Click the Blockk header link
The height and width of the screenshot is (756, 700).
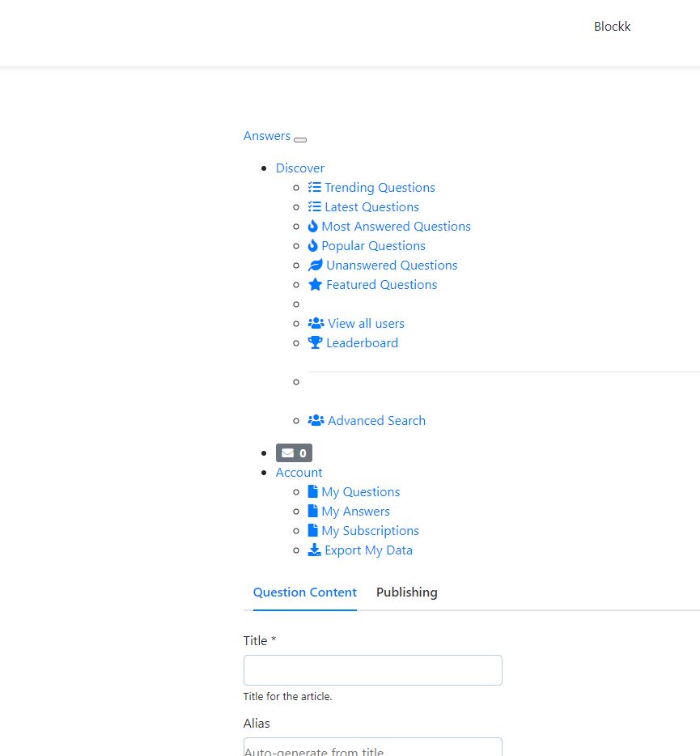click(x=612, y=27)
